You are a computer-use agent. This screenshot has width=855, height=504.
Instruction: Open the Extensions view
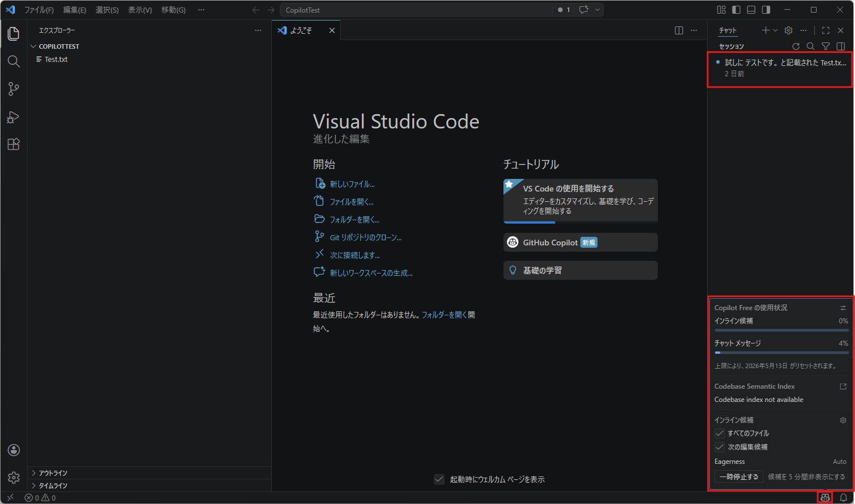[x=14, y=144]
